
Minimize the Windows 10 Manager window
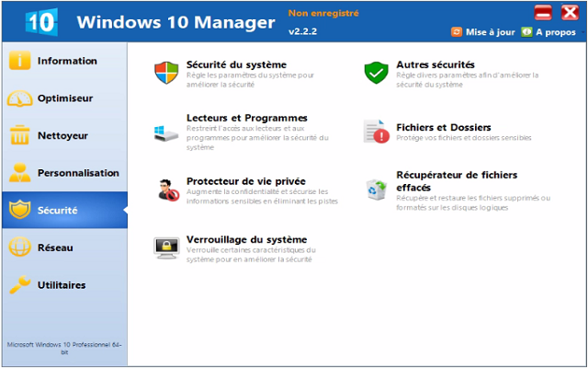(x=543, y=12)
